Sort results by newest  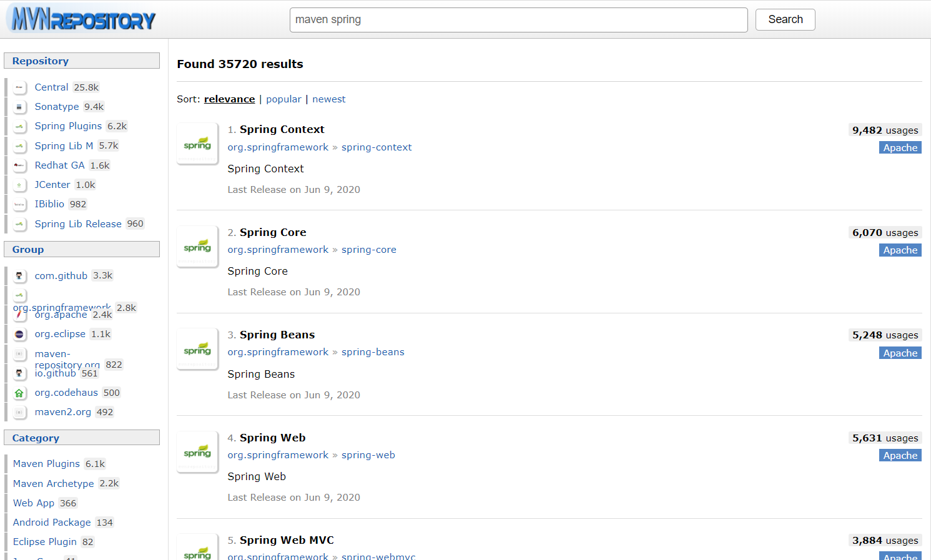pos(329,99)
